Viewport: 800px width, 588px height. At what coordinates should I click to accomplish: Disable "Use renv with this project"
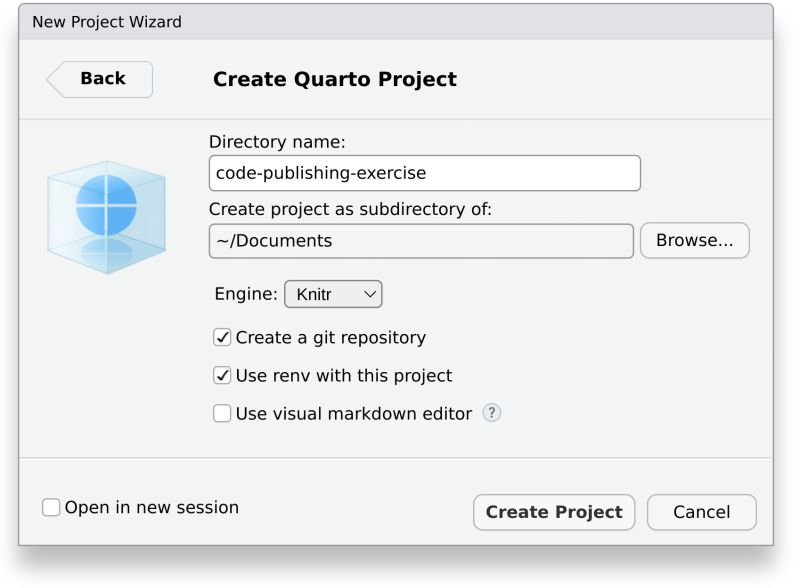pos(222,375)
